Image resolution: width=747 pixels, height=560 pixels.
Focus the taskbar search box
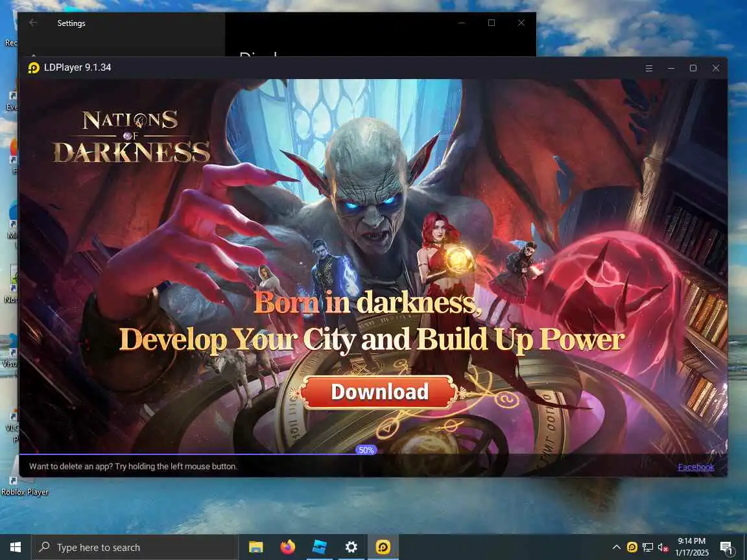click(134, 547)
